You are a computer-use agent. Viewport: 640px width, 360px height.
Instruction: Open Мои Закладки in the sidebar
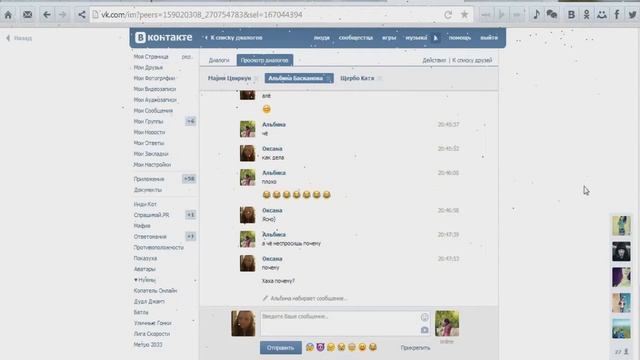(x=151, y=154)
